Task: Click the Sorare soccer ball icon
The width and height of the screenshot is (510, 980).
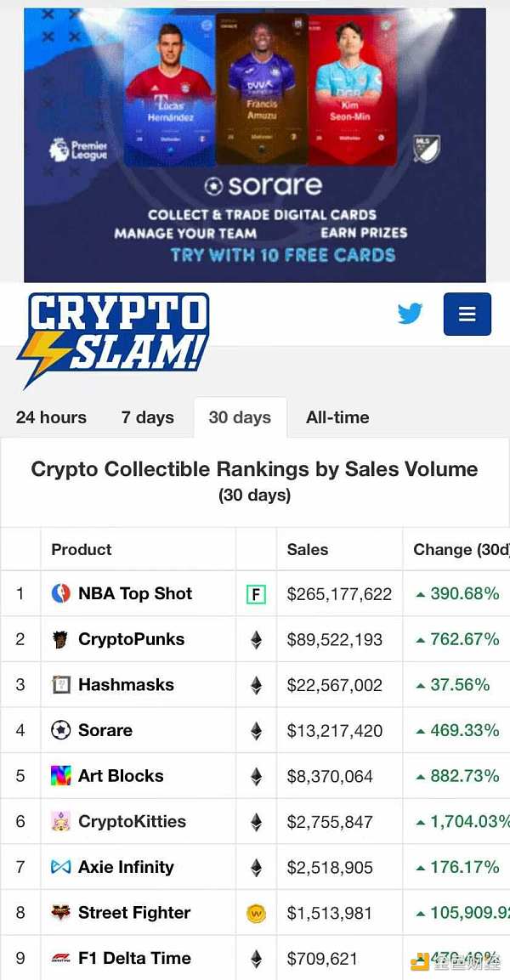Action: click(x=60, y=731)
